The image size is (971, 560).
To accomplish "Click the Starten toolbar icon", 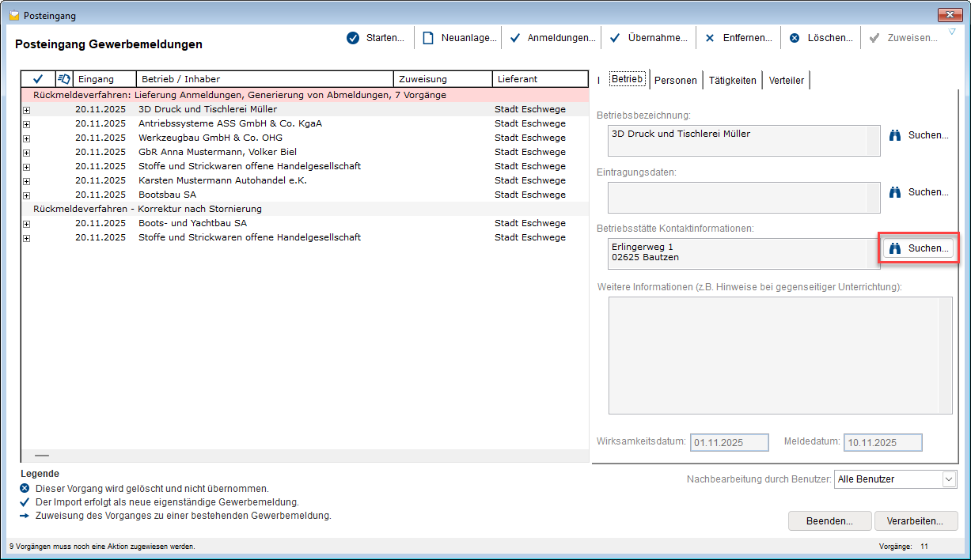I will 353,38.
